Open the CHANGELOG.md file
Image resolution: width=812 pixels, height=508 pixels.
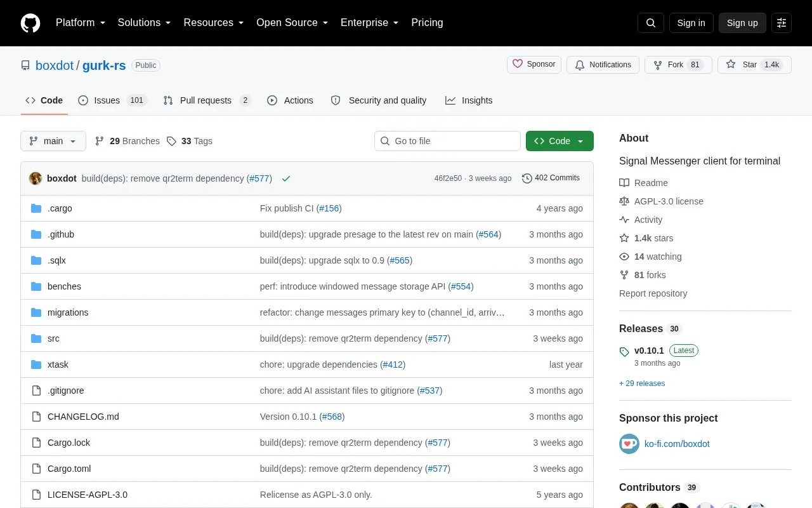[83, 417]
